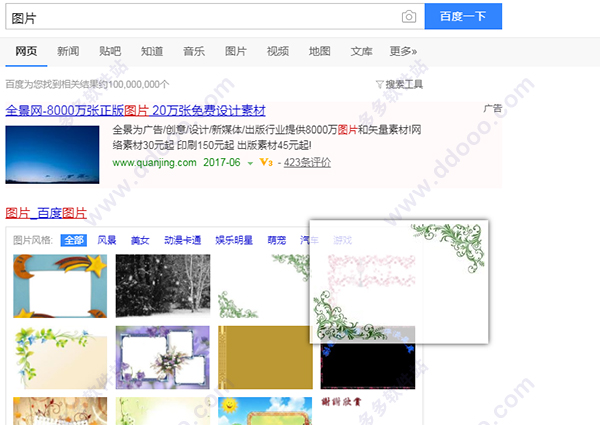The image size is (600, 425).
Task: Filter images by 萌宠
Action: pos(277,240)
